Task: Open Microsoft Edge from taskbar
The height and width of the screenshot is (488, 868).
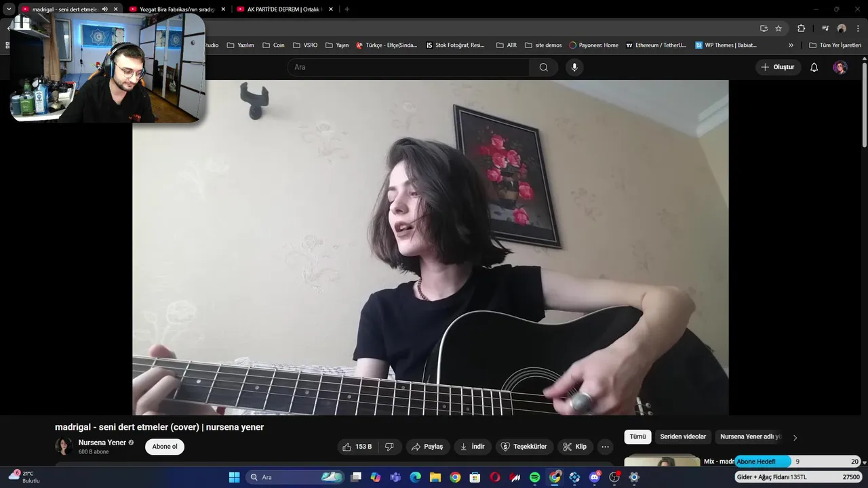Action: 415,477
